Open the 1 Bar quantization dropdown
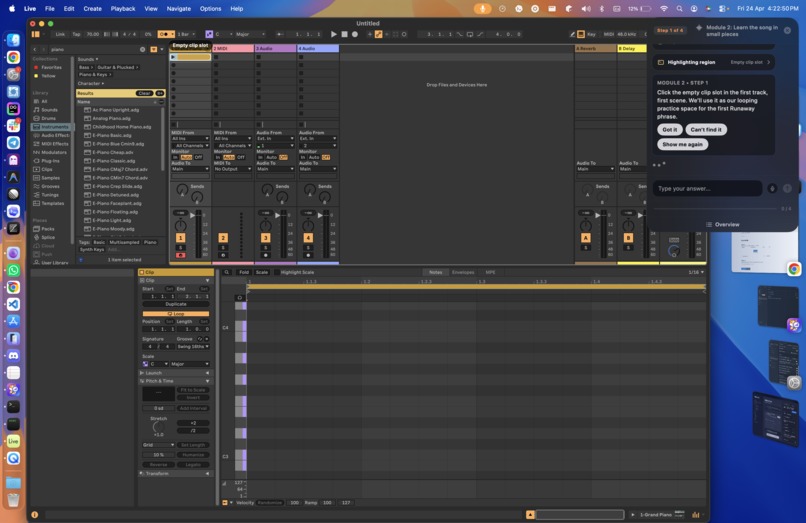Viewport: 806px width, 523px height. 186,34
